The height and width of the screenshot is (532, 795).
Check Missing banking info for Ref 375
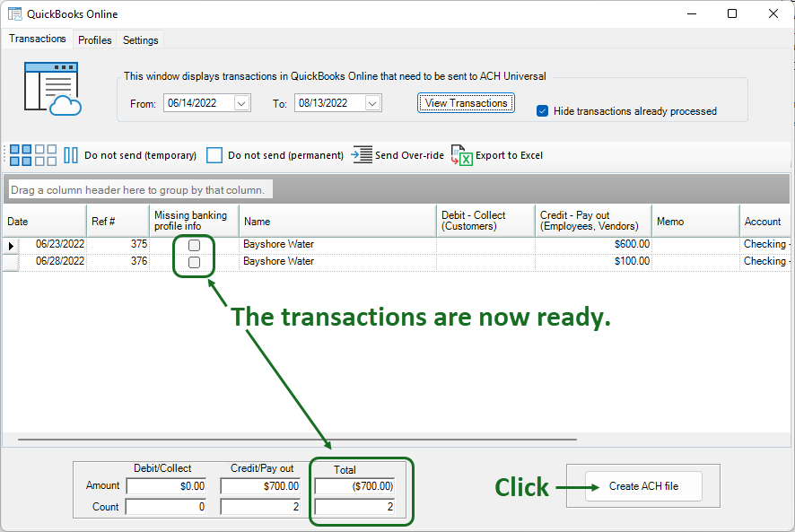[x=194, y=246]
